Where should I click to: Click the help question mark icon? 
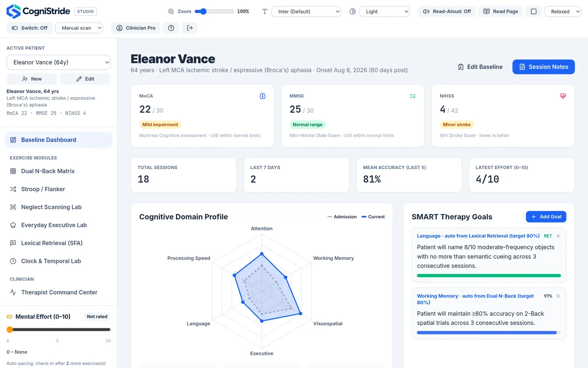pyautogui.click(x=171, y=28)
